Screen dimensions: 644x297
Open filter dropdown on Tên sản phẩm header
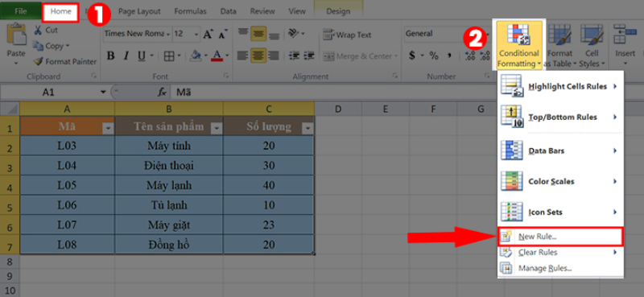217,129
